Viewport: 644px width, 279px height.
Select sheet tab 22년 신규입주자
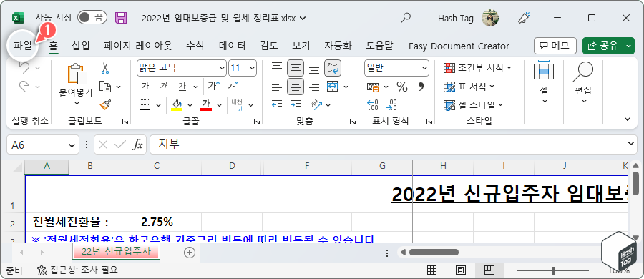tap(116, 252)
